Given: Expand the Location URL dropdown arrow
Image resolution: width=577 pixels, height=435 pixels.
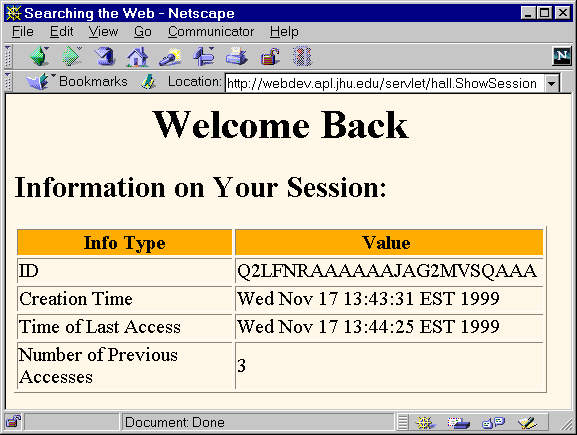Looking at the screenshot, I should 551,84.
